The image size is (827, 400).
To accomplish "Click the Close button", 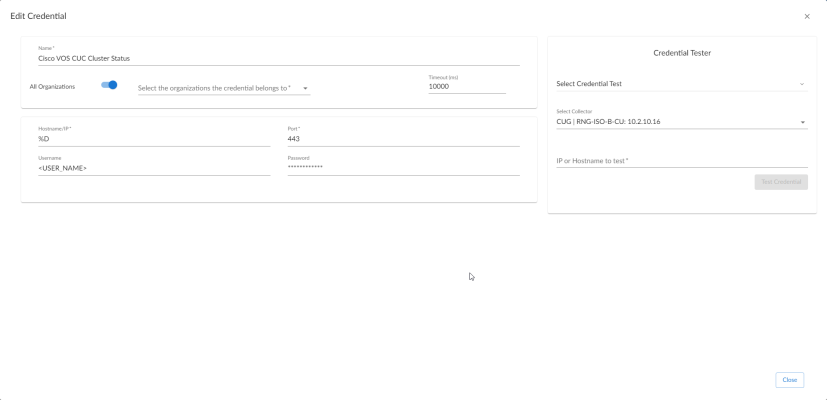I will tap(790, 380).
